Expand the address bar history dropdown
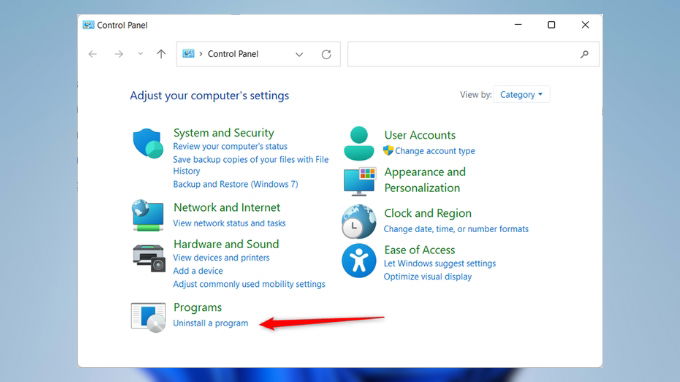This screenshot has height=382, width=680. tap(299, 54)
